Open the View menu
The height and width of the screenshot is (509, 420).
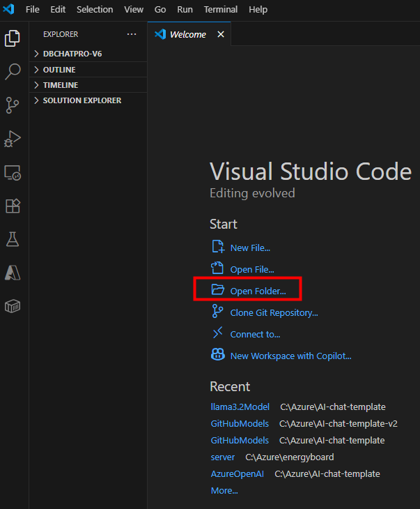tap(134, 10)
